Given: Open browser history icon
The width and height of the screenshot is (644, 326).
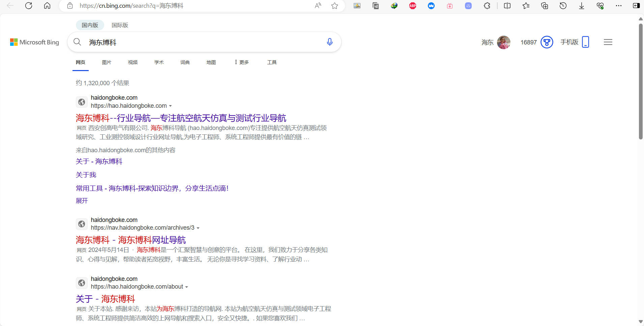Looking at the screenshot, I should point(563,6).
